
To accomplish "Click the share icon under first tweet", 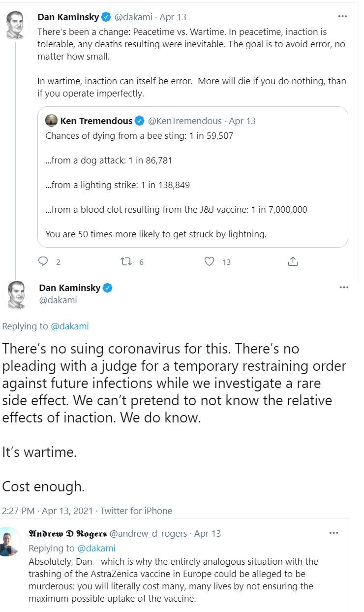I will 293,262.
